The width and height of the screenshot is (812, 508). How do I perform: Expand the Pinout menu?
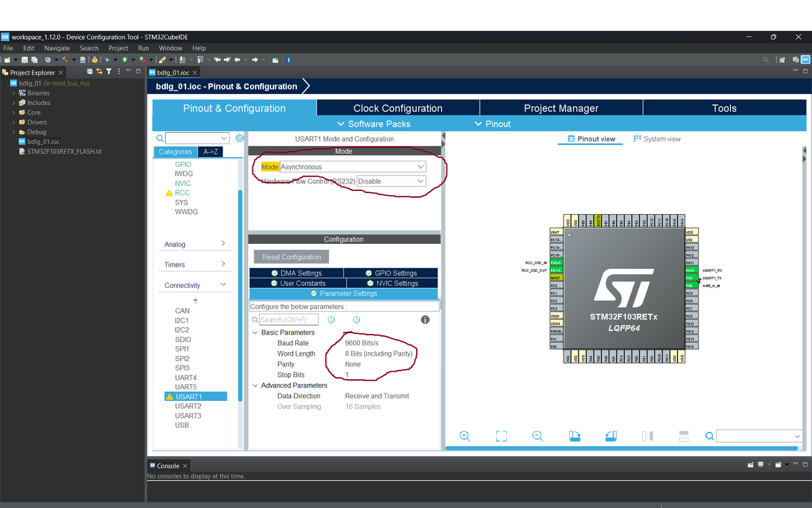(493, 124)
